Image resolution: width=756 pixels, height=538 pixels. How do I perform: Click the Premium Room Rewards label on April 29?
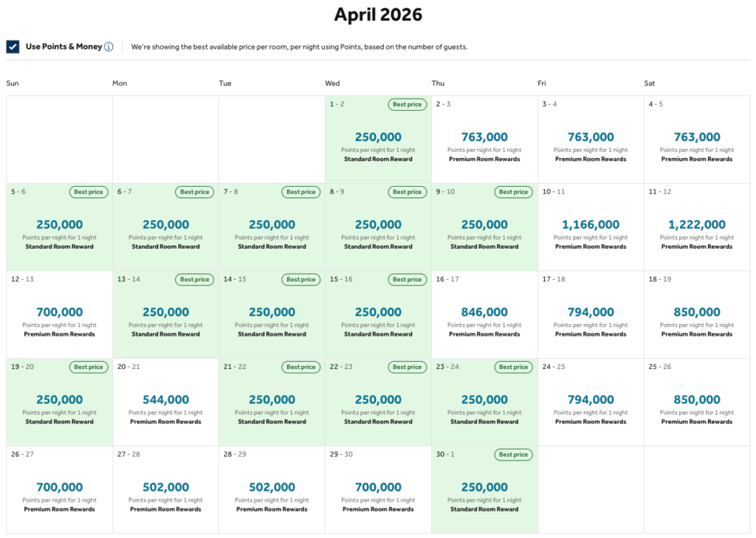(x=378, y=508)
